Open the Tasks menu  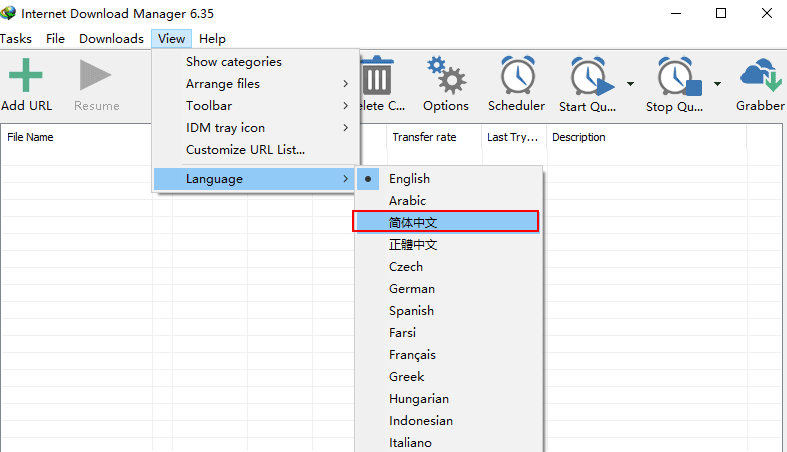pyautogui.click(x=16, y=39)
